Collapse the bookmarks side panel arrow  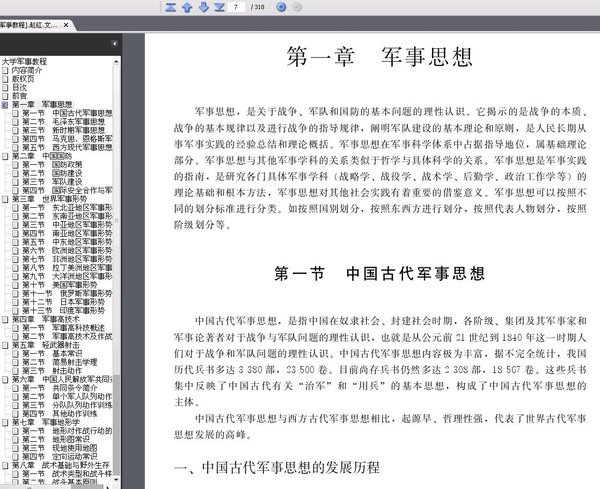tap(114, 44)
